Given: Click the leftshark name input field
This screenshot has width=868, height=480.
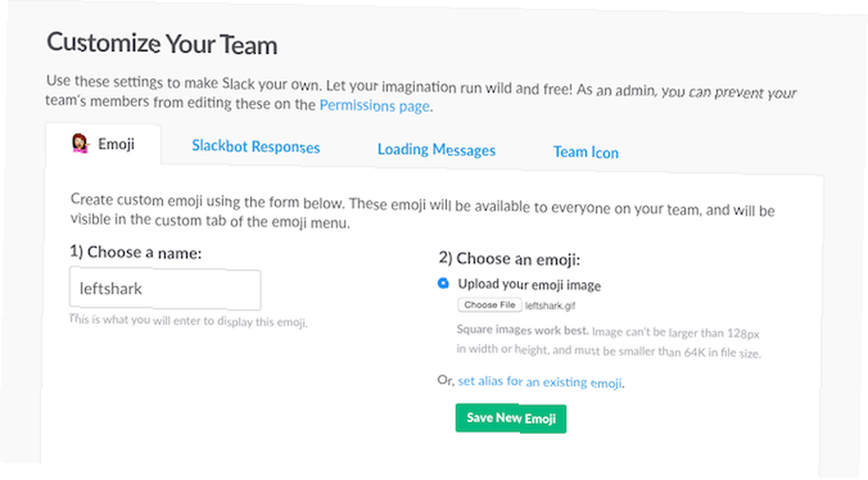Looking at the screenshot, I should tap(165, 289).
